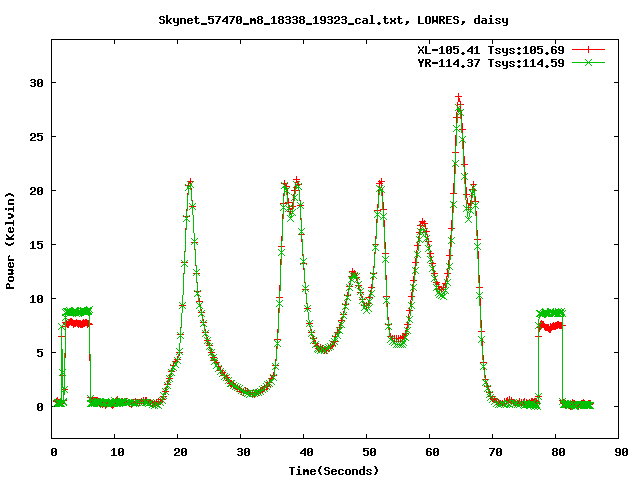
Task: Select the YR-114.37 Tsys:114.59 legend entry
Action: (x=491, y=63)
